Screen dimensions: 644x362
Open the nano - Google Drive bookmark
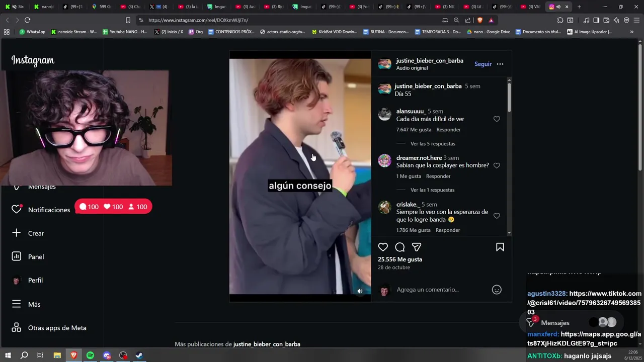[x=488, y=32]
